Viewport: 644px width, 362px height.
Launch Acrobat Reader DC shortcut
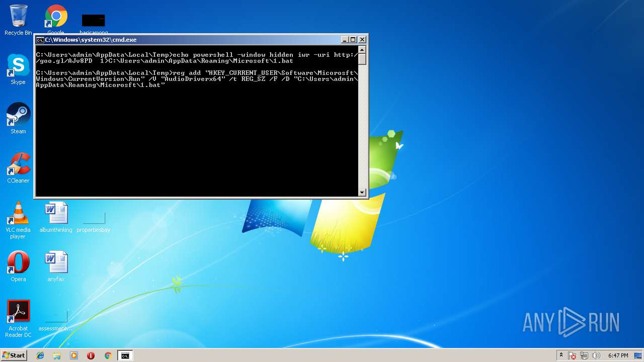(18, 319)
